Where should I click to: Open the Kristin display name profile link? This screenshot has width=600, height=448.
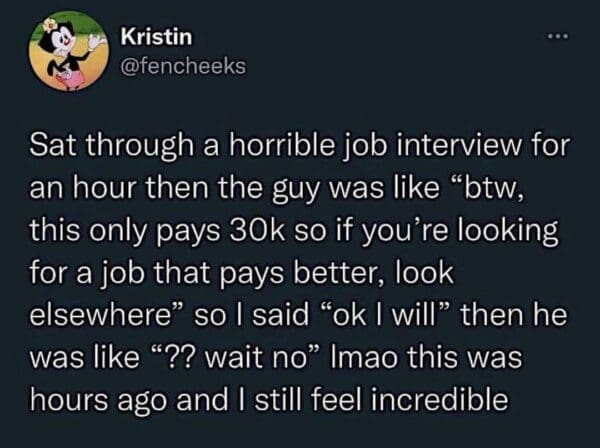coord(157,37)
